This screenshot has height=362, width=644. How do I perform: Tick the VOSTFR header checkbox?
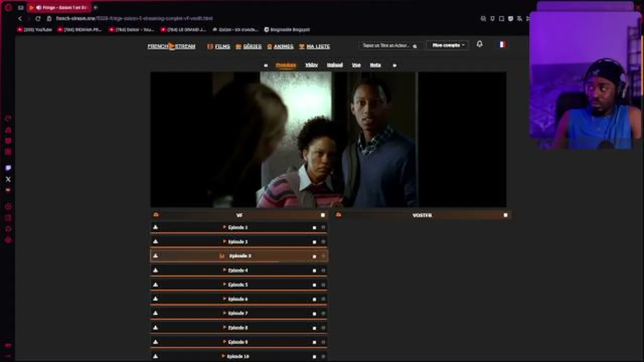[x=506, y=215]
